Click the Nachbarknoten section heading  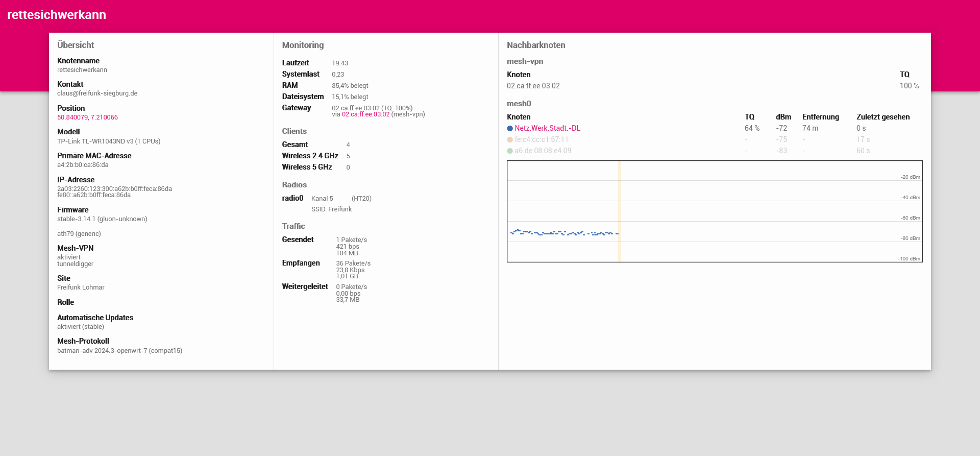click(536, 45)
